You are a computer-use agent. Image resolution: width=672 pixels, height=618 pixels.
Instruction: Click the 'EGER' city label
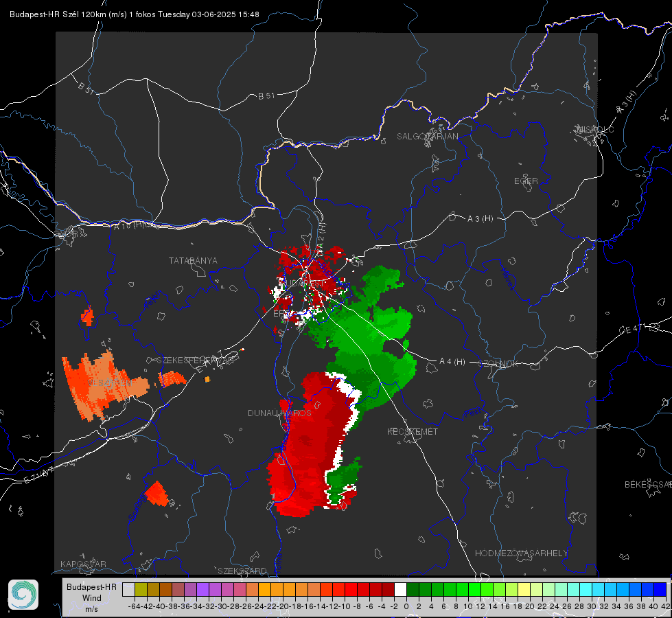pyautogui.click(x=526, y=181)
